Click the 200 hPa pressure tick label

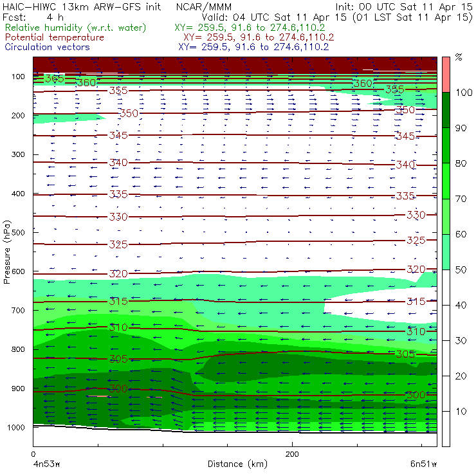18,115
